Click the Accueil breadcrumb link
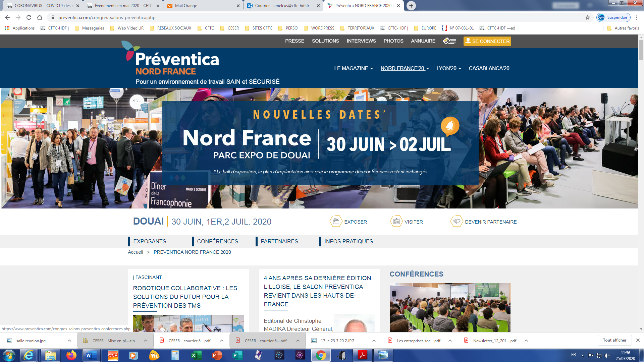The height and width of the screenshot is (362, 644). [136, 252]
